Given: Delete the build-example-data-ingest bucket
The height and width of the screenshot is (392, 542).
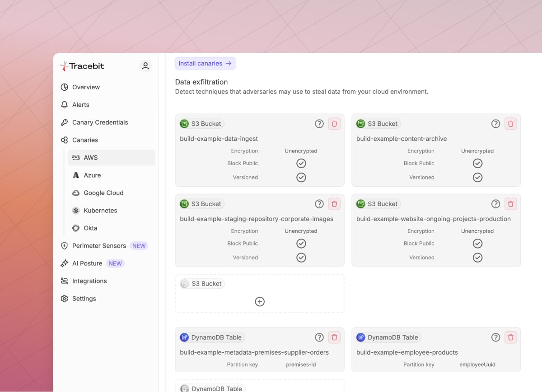Looking at the screenshot, I should (x=334, y=124).
